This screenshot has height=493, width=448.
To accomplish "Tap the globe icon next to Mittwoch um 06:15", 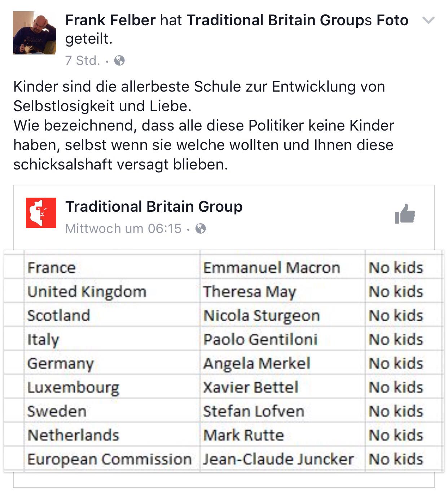I will click(x=201, y=229).
